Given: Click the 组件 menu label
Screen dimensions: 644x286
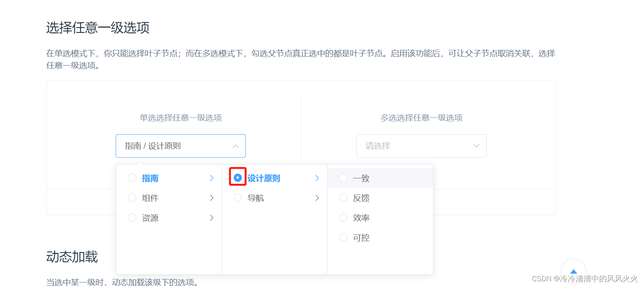Looking at the screenshot, I should [150, 198].
